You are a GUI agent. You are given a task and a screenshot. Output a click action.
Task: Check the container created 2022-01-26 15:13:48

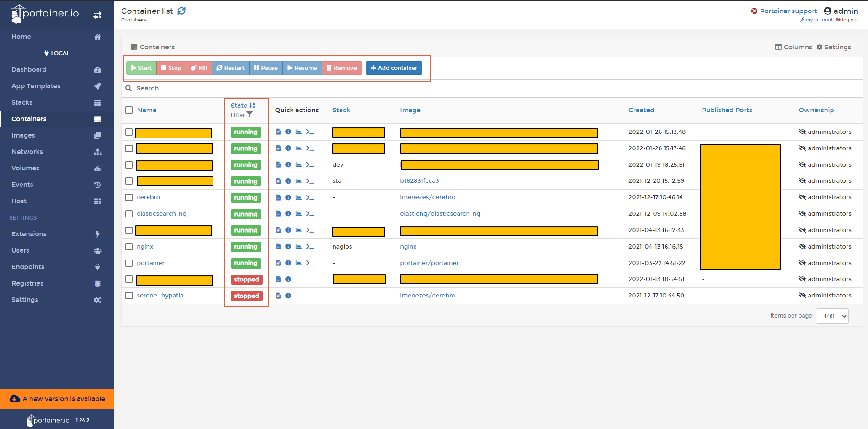129,132
